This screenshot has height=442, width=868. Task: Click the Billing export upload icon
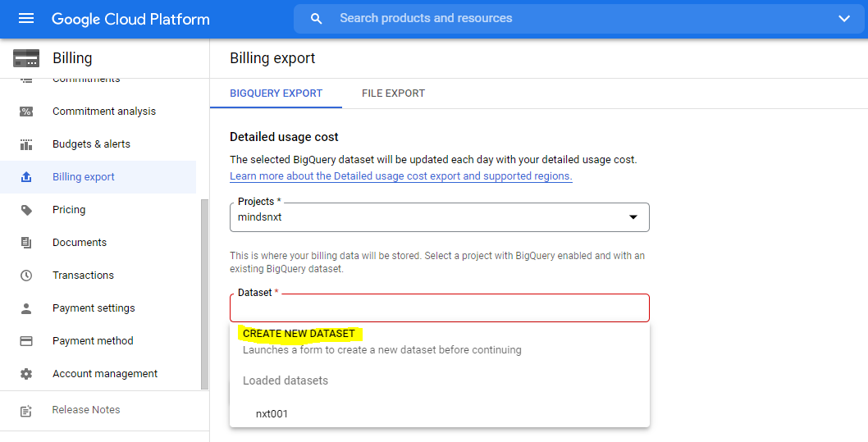(x=26, y=177)
